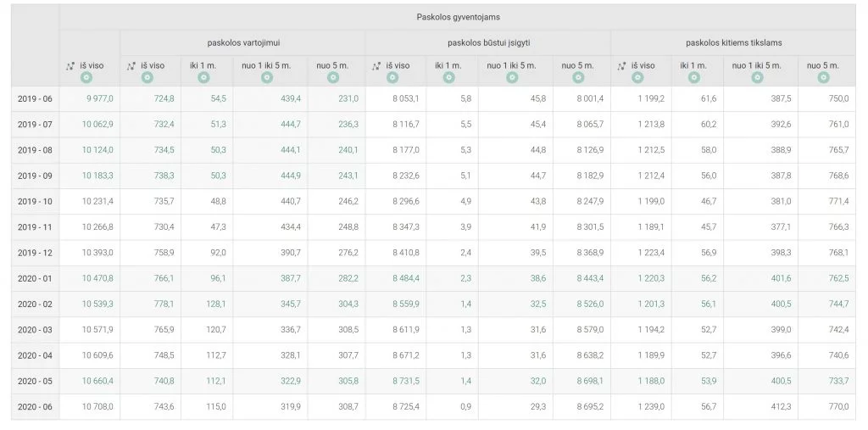
Task: Click green circle under 'nuo 1 iki 5 m.' in paskolos būstui įsigyti
Action: pos(511,77)
